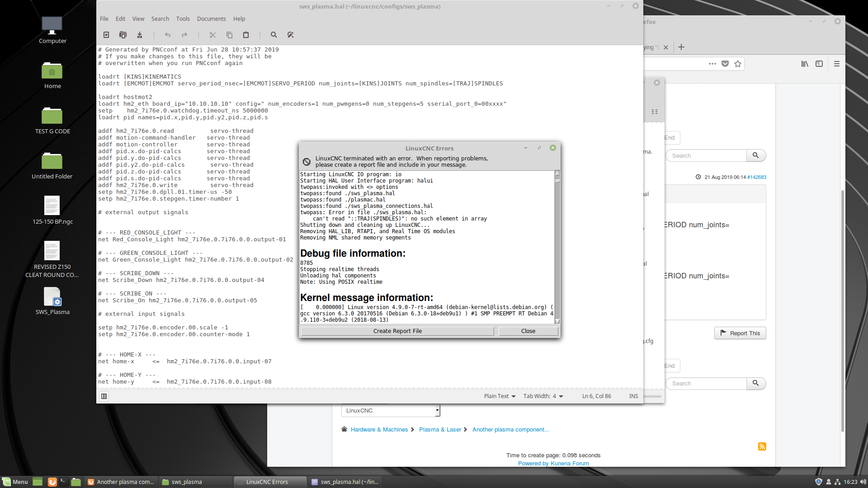Open the Home folder desktop icon
The image size is (868, 488).
[x=52, y=75]
